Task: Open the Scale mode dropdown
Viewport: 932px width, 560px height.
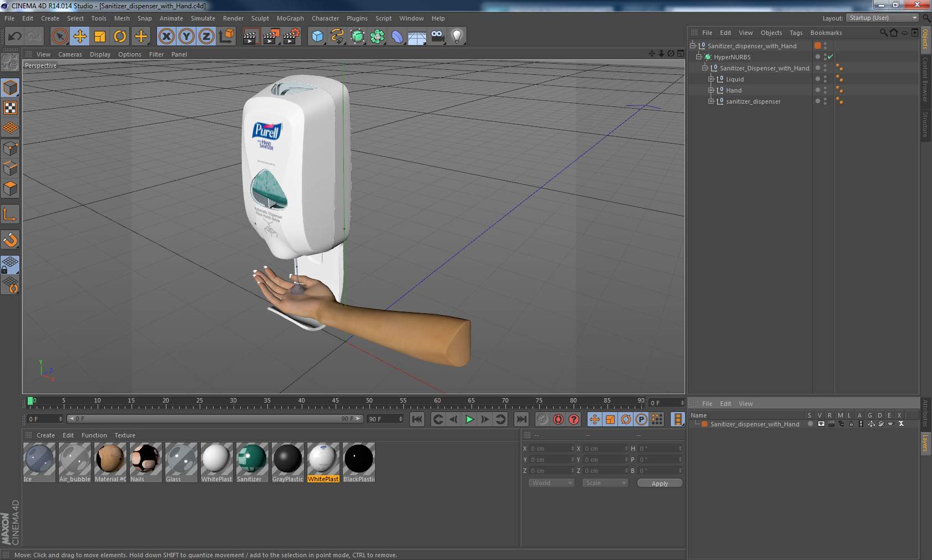Action: point(605,483)
